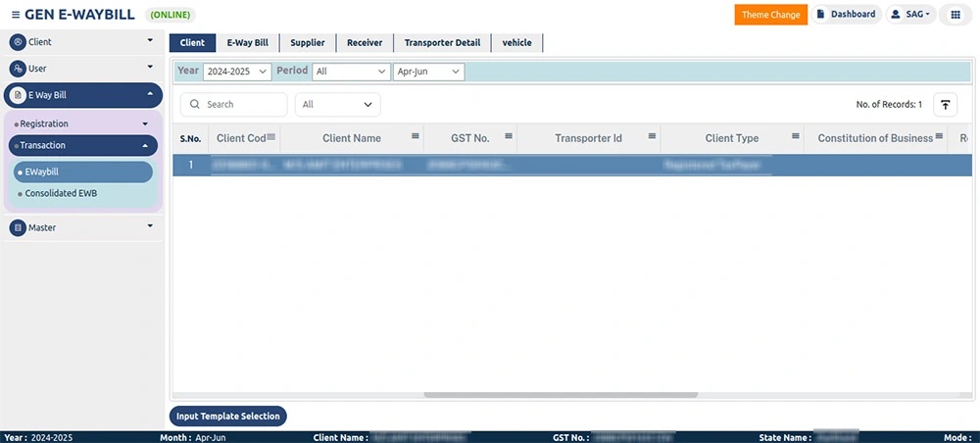Click the User sidebar icon
This screenshot has width=980, height=443.
(18, 69)
